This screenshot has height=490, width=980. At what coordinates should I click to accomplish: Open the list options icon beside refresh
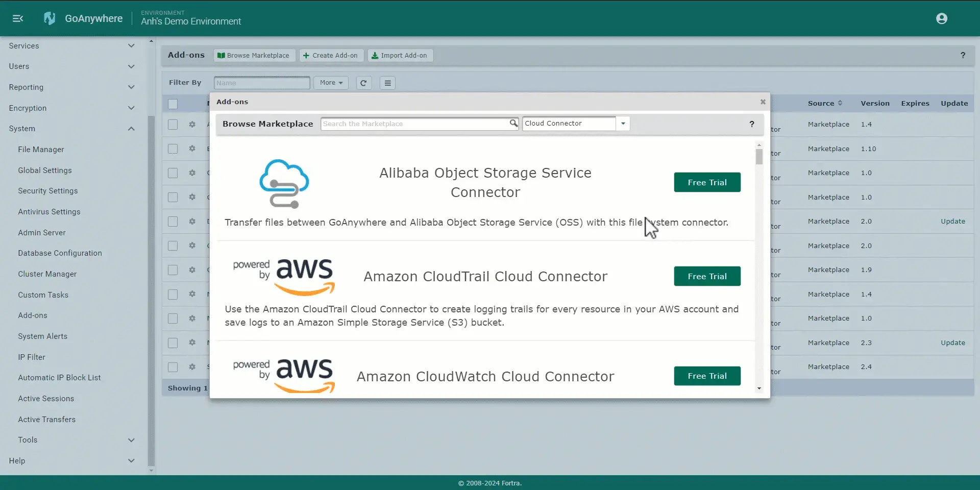(x=387, y=83)
